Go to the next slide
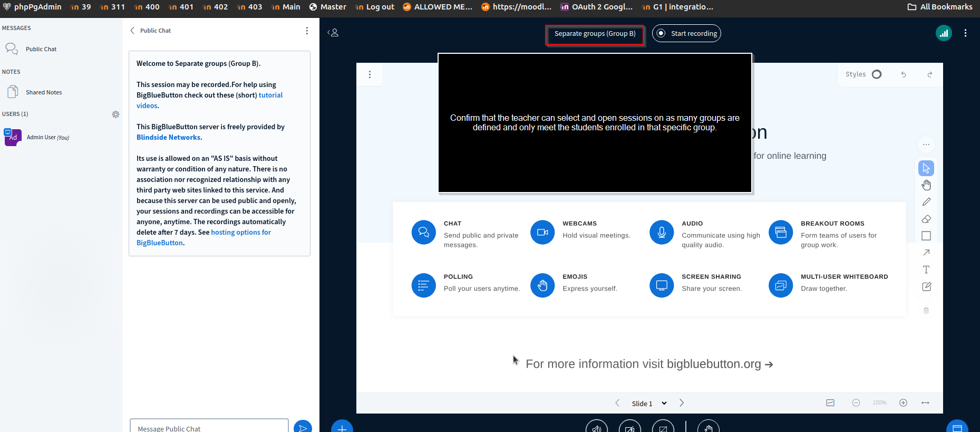 (x=682, y=403)
